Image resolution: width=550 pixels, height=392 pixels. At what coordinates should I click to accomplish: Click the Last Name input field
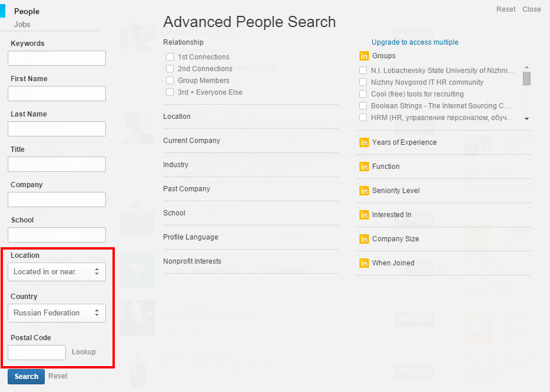coord(57,129)
